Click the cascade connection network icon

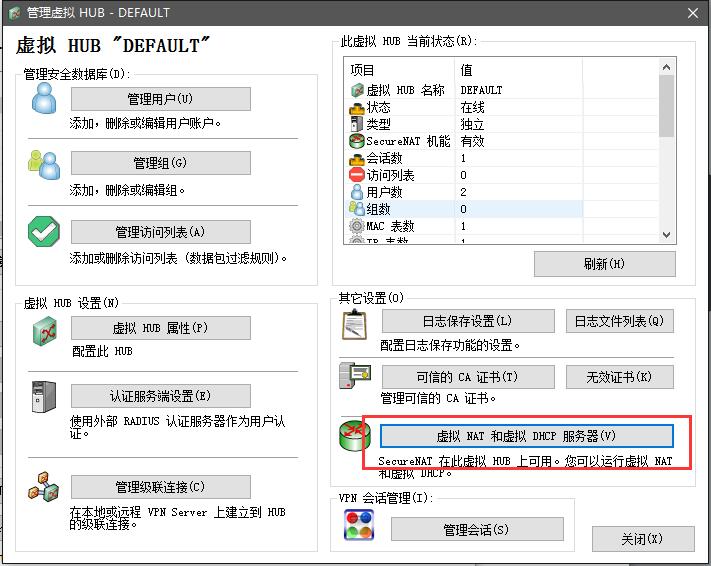coord(44,487)
